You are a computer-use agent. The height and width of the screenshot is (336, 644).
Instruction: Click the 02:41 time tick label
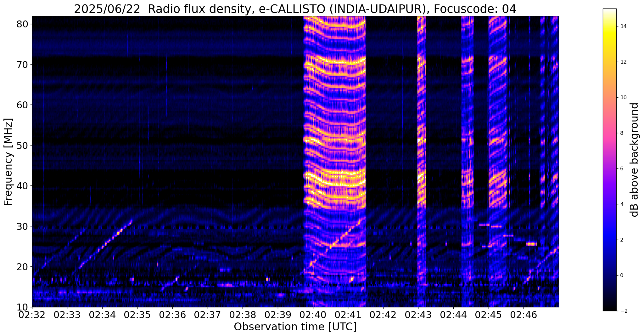[x=348, y=315]
